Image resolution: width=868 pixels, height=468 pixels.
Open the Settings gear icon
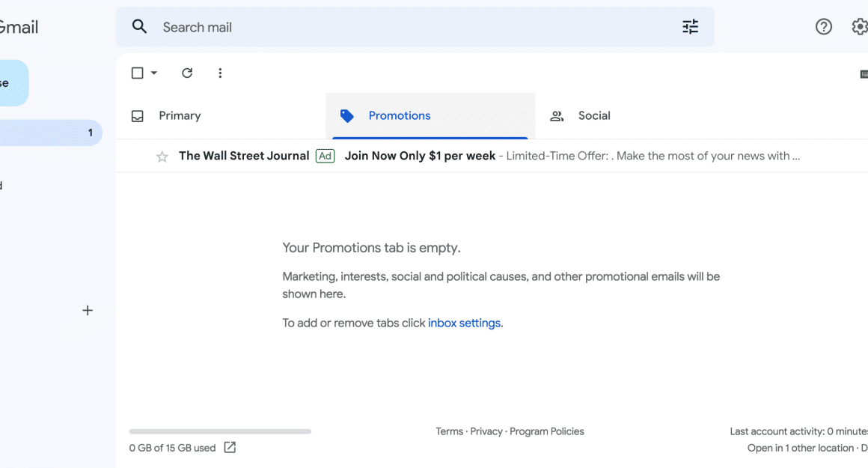click(859, 27)
